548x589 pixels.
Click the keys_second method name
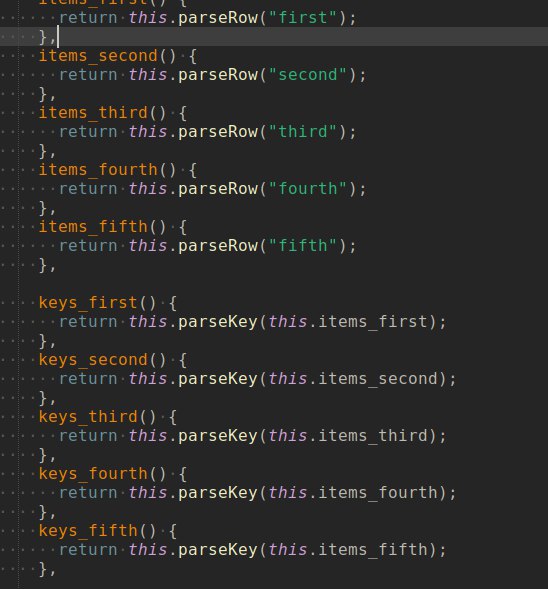click(94, 360)
